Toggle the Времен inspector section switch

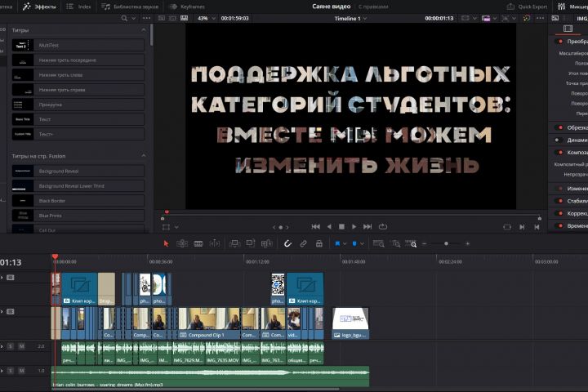click(559, 225)
